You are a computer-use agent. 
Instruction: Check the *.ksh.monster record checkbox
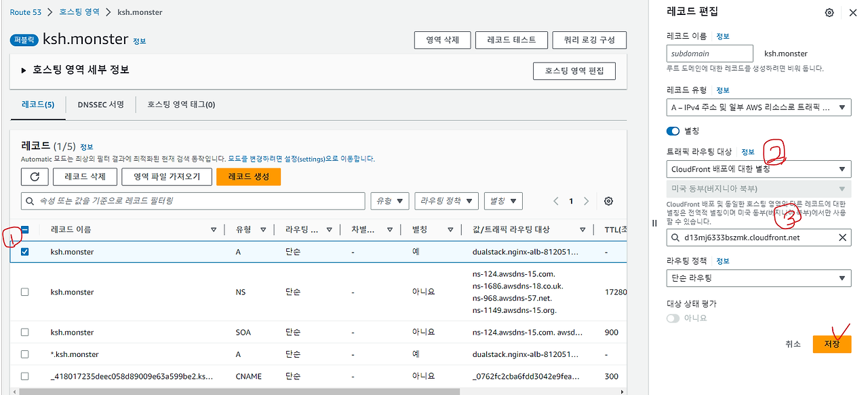tap(25, 354)
